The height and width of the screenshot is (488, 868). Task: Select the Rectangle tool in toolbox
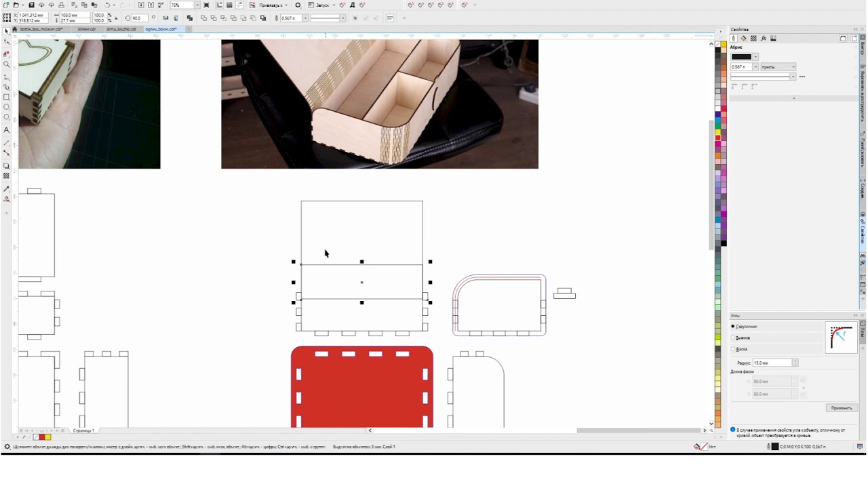[x=7, y=97]
